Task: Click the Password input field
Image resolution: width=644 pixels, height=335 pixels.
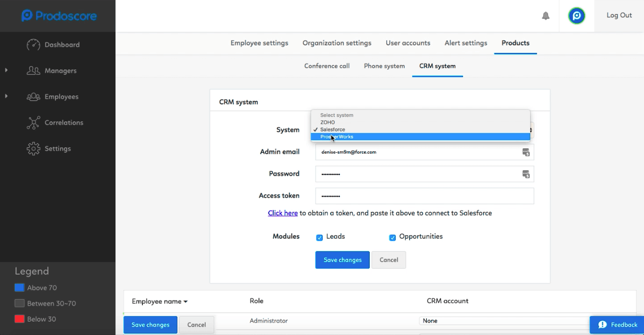Action: tap(425, 174)
